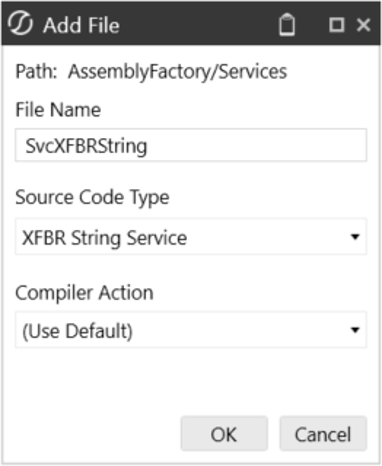Expand the Source Code Type dropdown arrow
The width and height of the screenshot is (382, 466).
click(355, 237)
